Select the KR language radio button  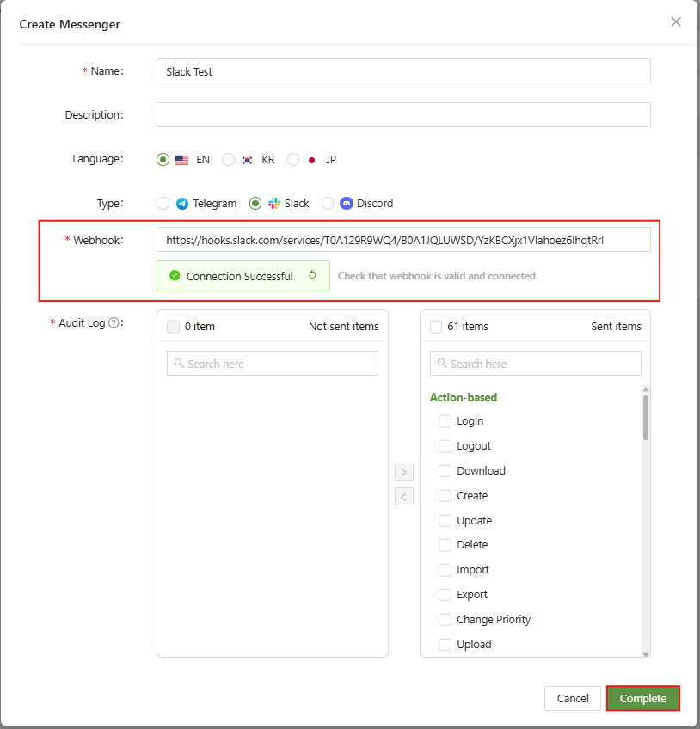[x=228, y=160]
